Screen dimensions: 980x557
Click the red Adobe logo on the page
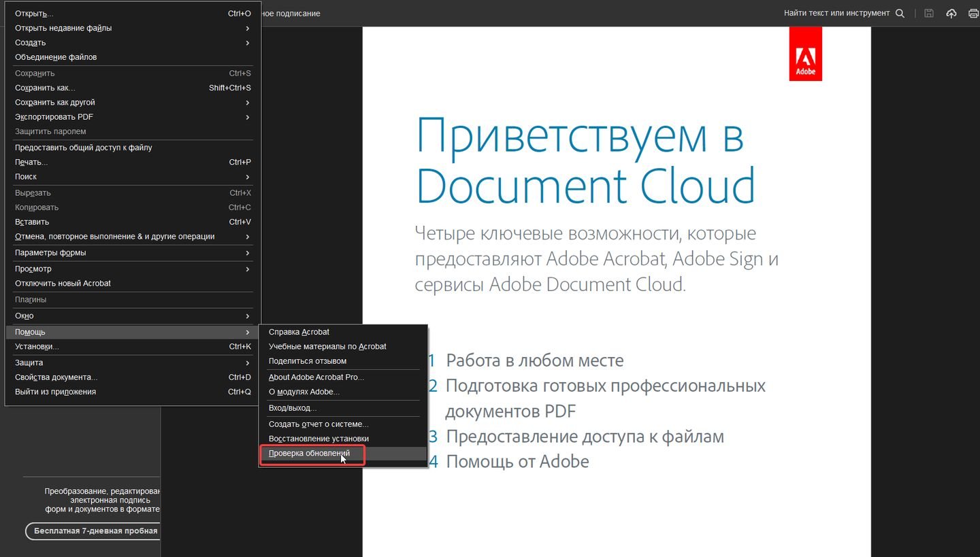[806, 54]
